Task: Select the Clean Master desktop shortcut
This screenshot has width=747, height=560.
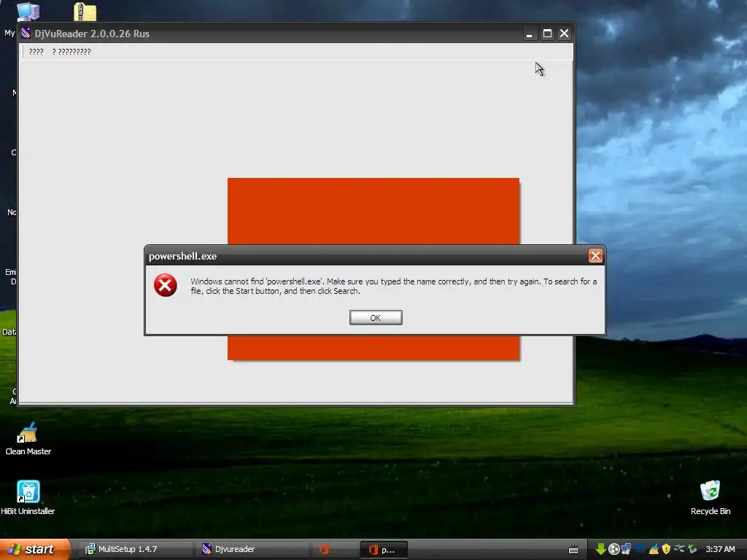Action: pyautogui.click(x=28, y=438)
